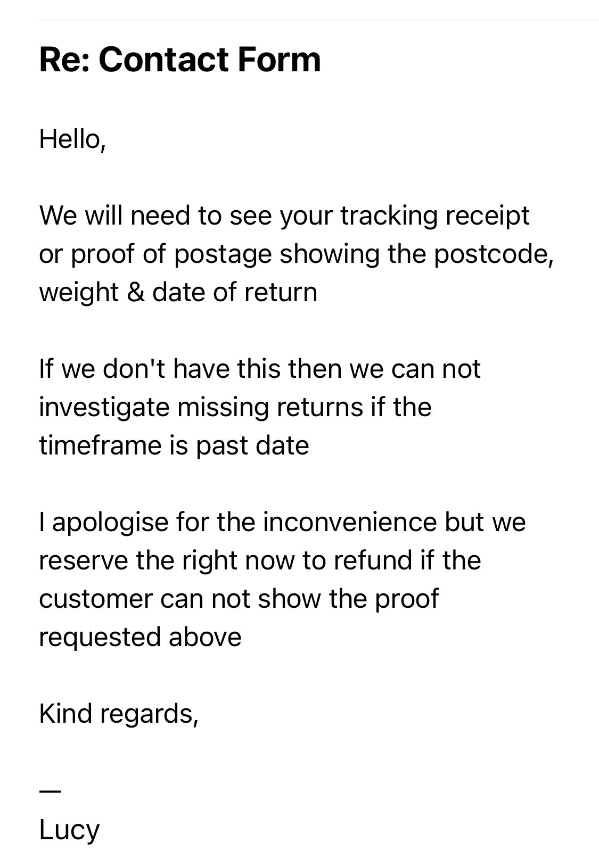Click the signature dash above 'Lucy'
The width and height of the screenshot is (599, 868).
pyautogui.click(x=50, y=791)
